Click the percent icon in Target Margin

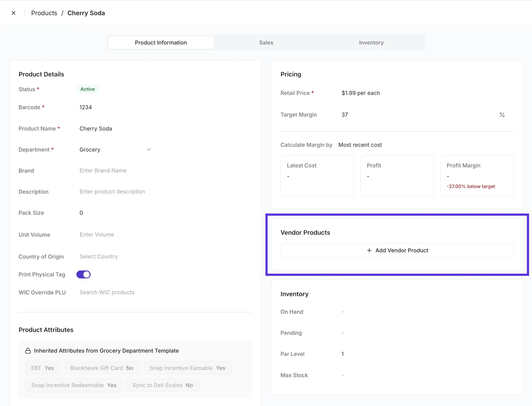[x=502, y=115]
